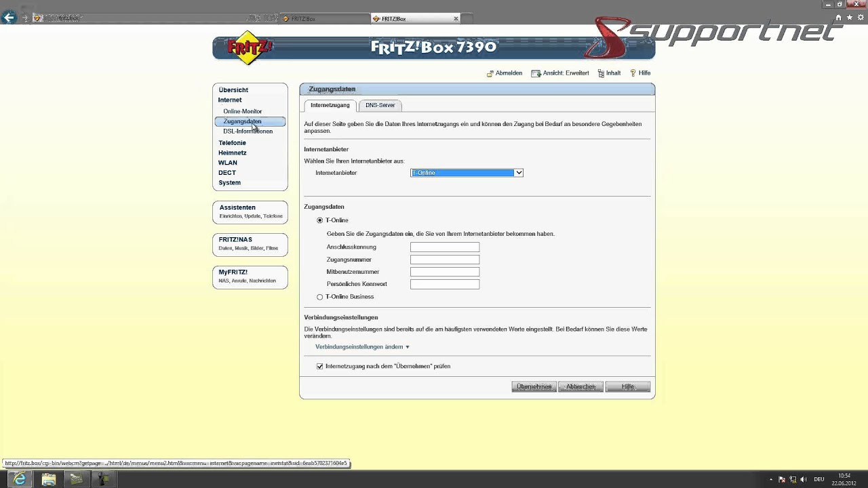Select the Zugangsdaten submenu item
Image resolution: width=868 pixels, height=488 pixels.
(250, 121)
